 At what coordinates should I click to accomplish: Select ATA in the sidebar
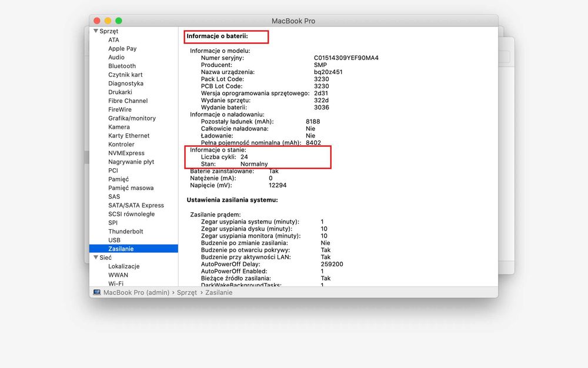click(x=113, y=40)
